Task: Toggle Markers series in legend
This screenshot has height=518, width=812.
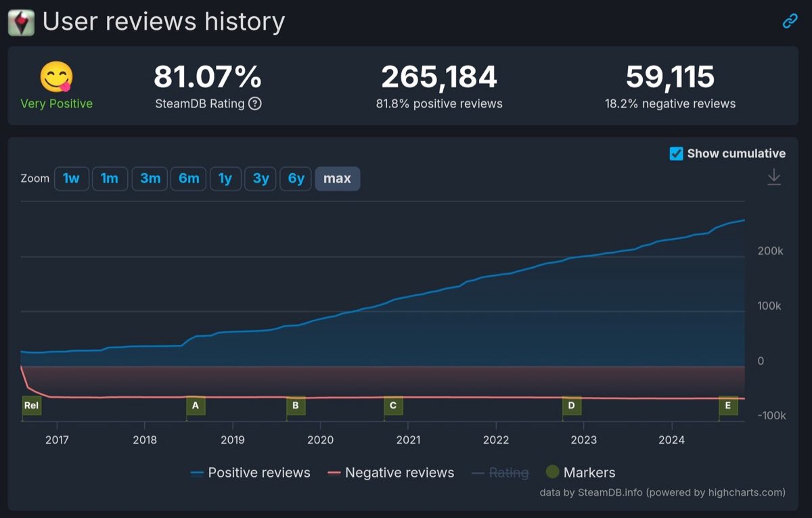Action: click(581, 472)
